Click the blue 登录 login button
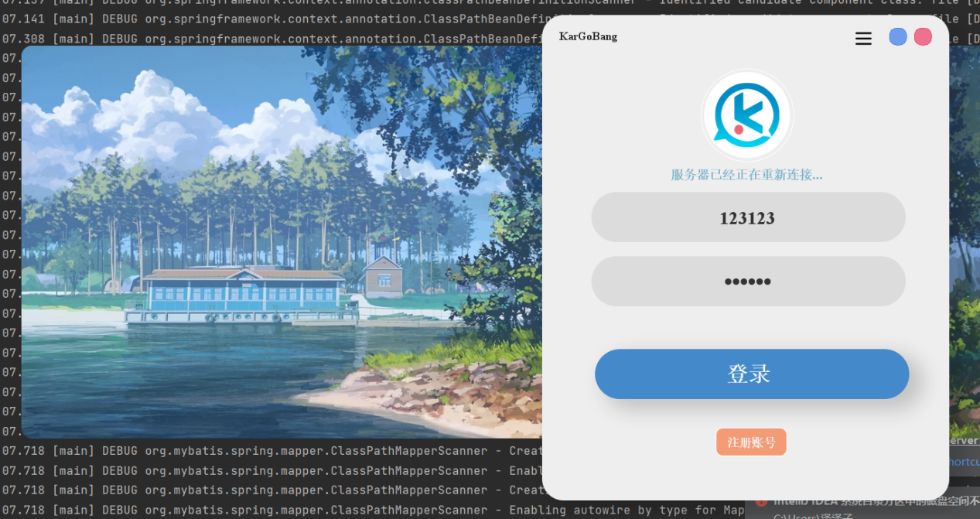Viewport: 980px width, 519px height. point(751,374)
